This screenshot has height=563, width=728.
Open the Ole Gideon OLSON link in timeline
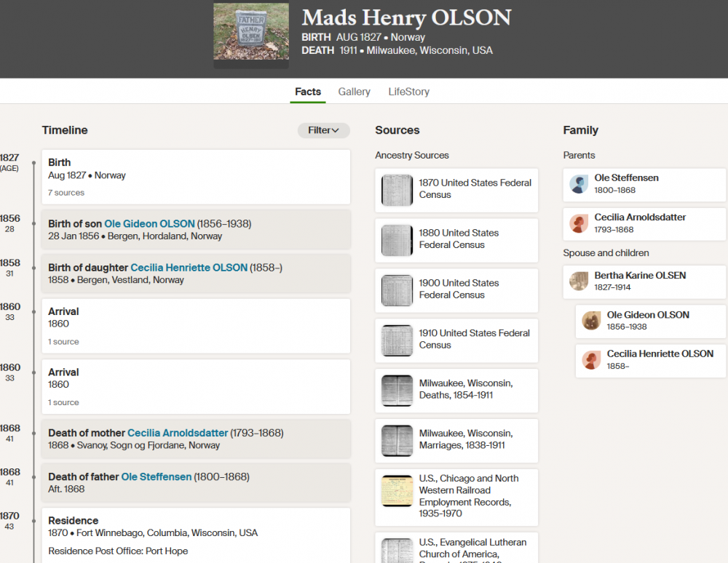(x=149, y=224)
